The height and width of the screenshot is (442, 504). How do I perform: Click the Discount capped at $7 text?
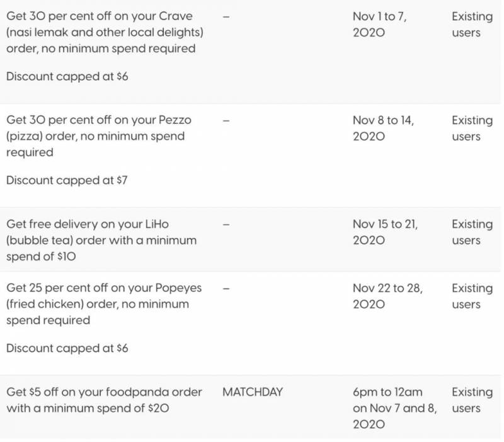click(x=67, y=180)
